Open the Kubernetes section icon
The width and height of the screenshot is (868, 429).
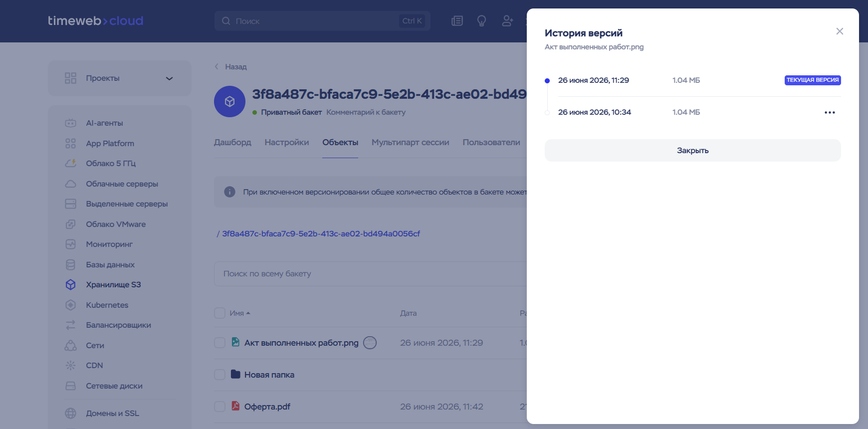click(70, 305)
